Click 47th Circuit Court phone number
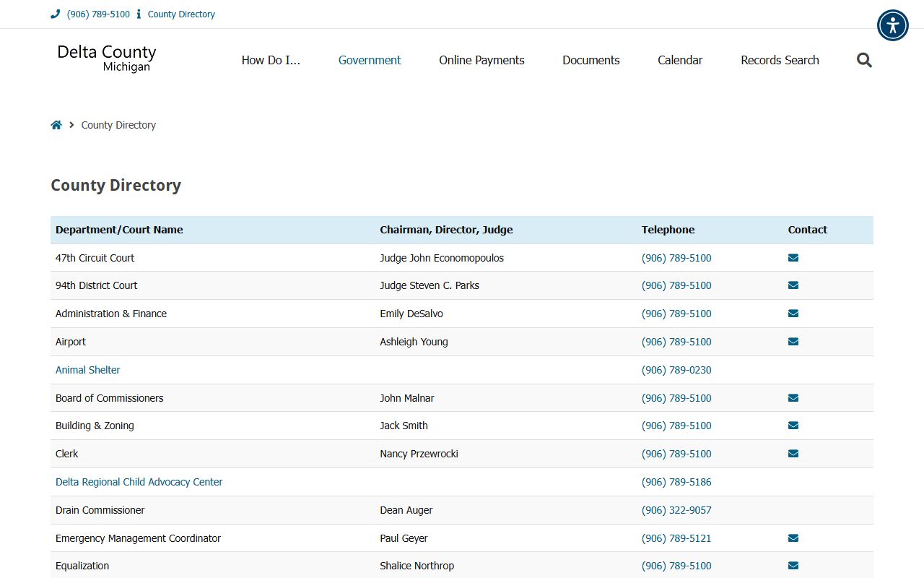Viewport: 924px width, 578px height. tap(676, 258)
